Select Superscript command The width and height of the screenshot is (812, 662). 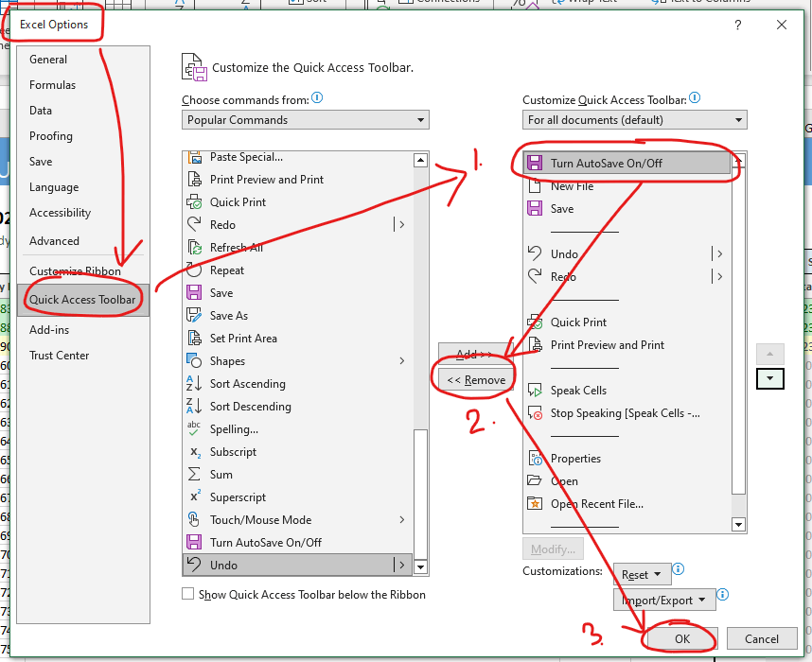click(298, 497)
